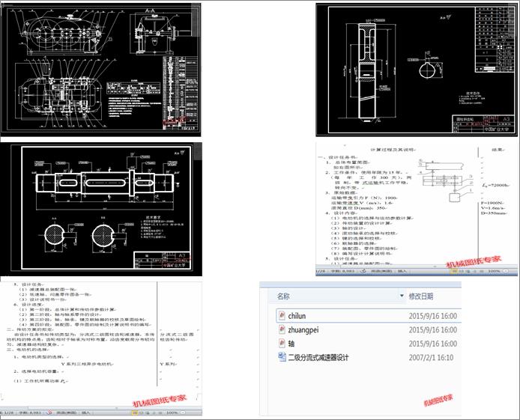Open the shaft part drawing thumbnail
Screen dimensions: 520x420
pyautogui.click(x=101, y=209)
